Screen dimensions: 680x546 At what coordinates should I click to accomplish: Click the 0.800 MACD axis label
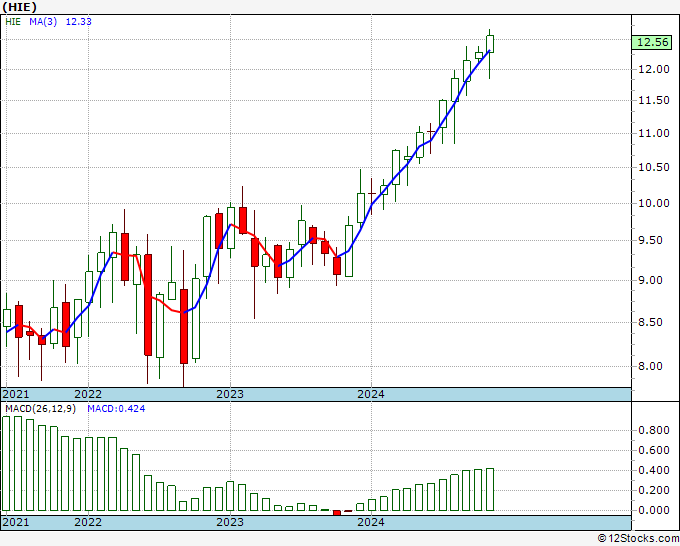[x=654, y=430]
